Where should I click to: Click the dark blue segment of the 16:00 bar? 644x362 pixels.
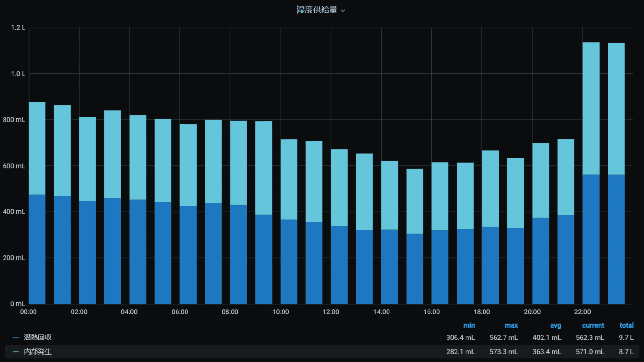click(x=440, y=267)
